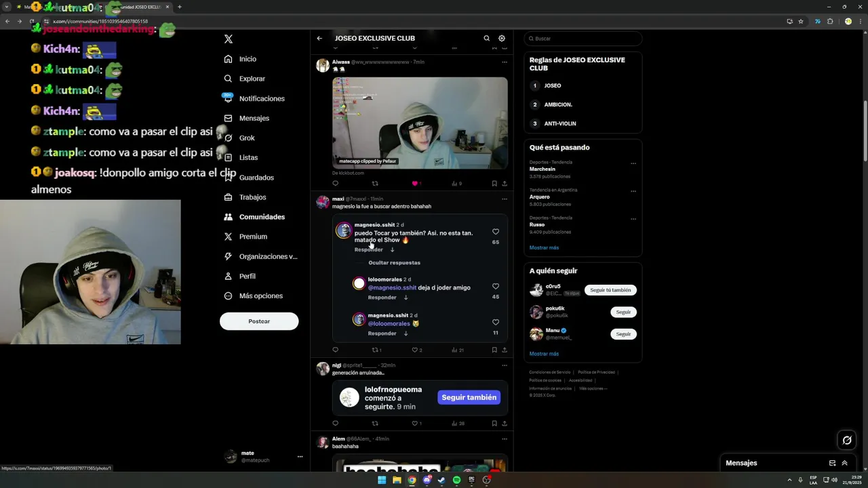Viewport: 868px width, 488px height.
Task: Open Organizaciones verificadas in sidebar
Action: point(260,256)
